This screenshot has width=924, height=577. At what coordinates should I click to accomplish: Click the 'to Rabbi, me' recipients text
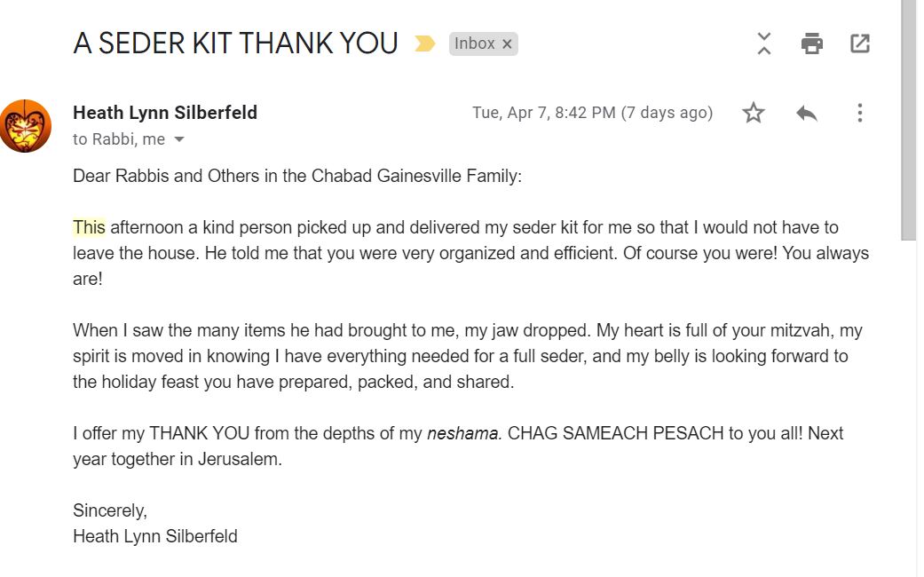(x=119, y=139)
